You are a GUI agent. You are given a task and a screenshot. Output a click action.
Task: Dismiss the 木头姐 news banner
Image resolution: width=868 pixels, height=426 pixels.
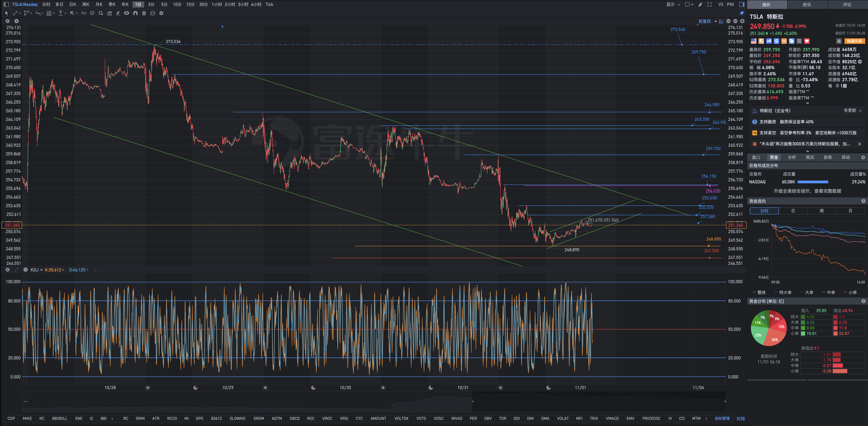tap(860, 144)
